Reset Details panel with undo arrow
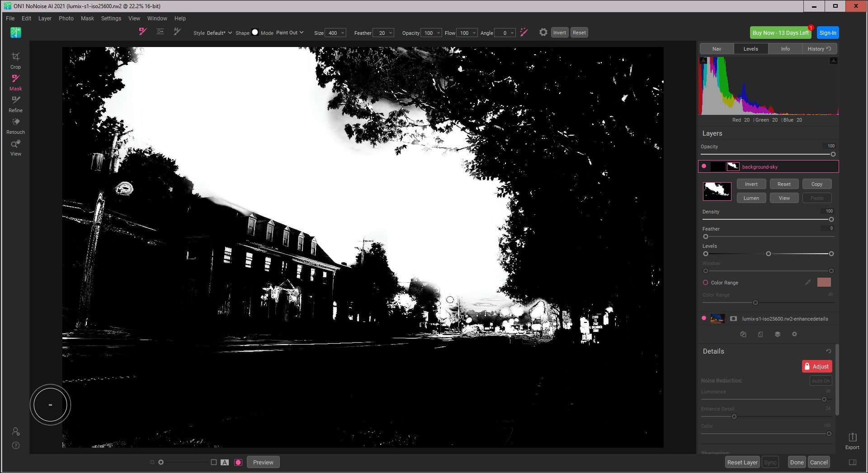 [x=828, y=351]
